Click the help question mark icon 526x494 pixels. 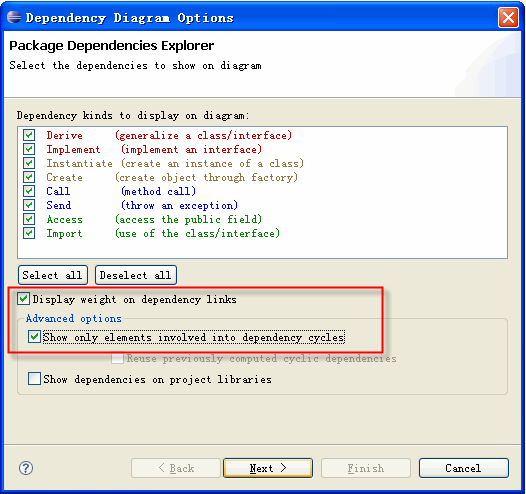click(x=26, y=468)
